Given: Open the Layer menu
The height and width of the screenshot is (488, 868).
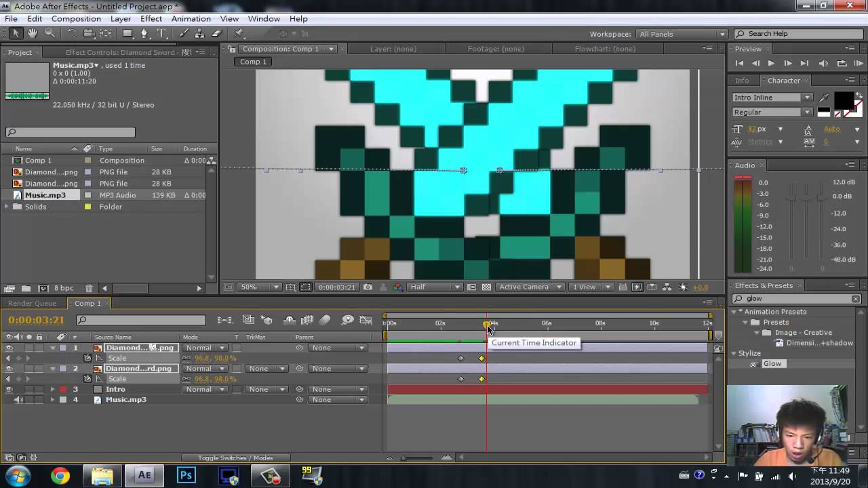Looking at the screenshot, I should point(121,19).
